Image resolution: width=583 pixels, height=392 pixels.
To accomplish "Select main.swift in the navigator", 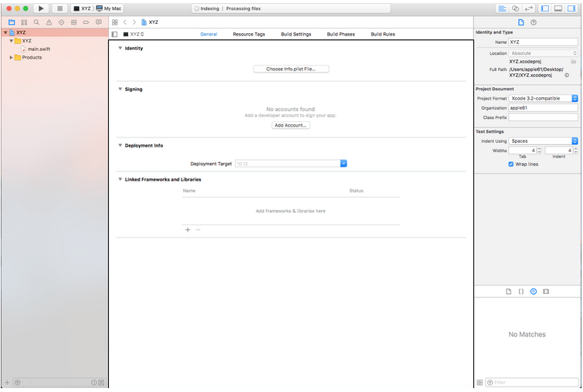I will [36, 49].
